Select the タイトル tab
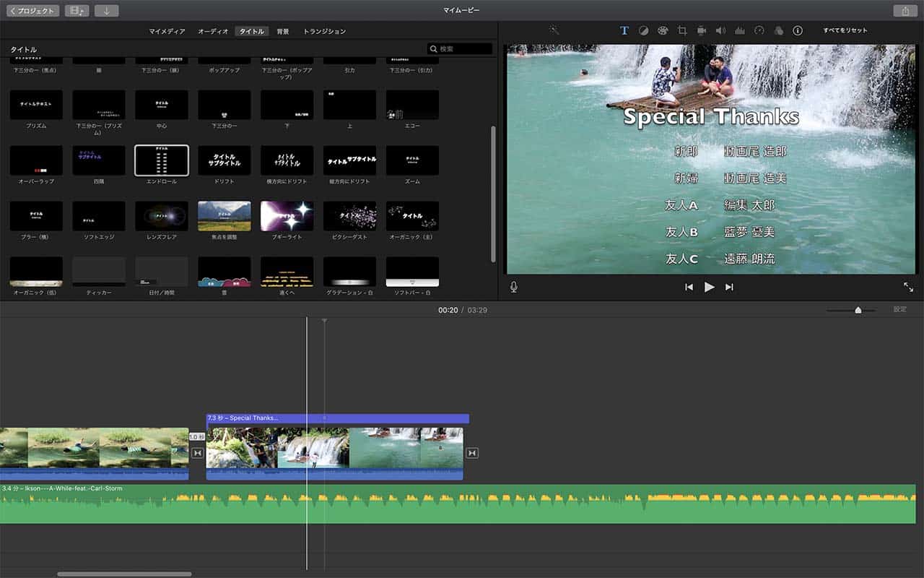Image resolution: width=924 pixels, height=578 pixels. coord(252,32)
